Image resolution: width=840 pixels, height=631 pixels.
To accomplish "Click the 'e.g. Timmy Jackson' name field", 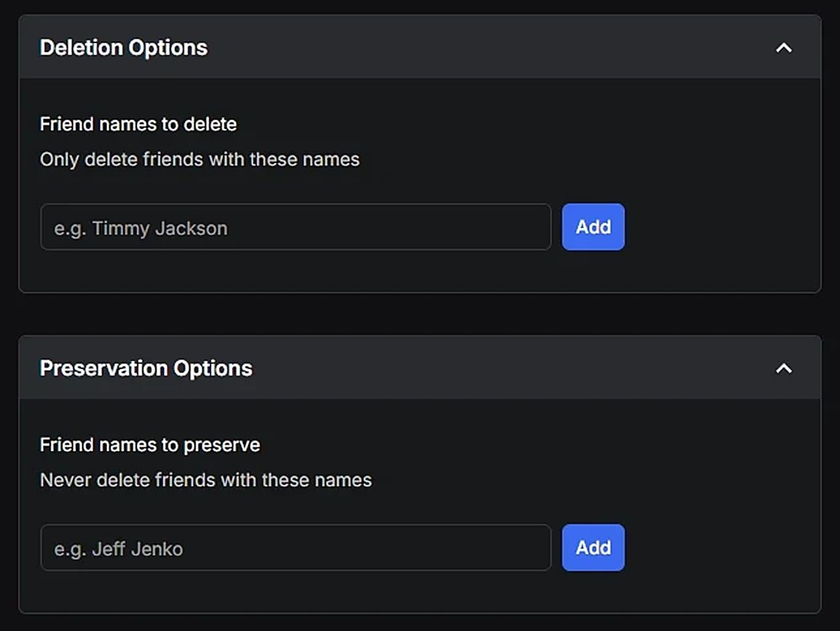I will click(295, 227).
